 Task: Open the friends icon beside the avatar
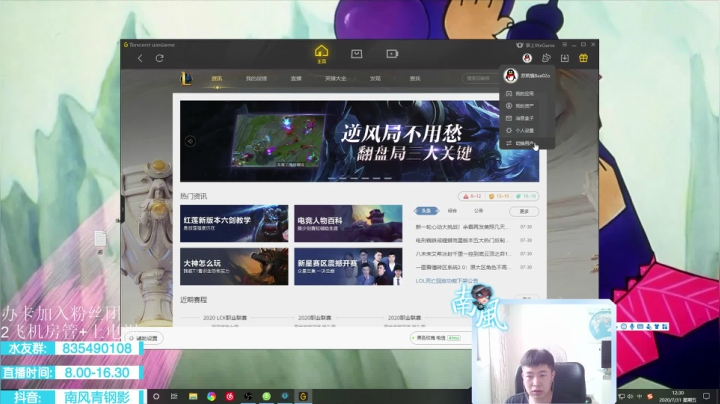[546, 58]
